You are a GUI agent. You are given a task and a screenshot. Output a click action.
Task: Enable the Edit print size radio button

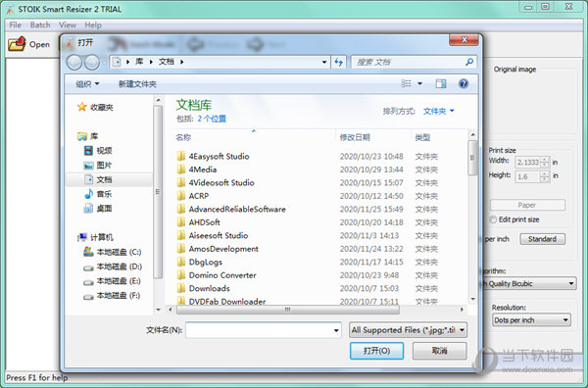tap(493, 219)
